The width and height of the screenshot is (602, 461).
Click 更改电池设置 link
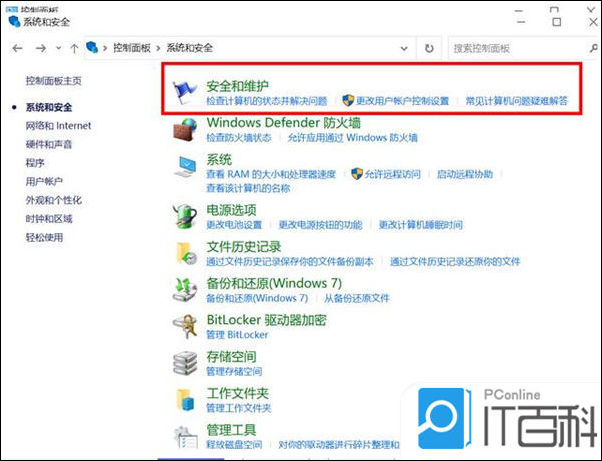(234, 225)
